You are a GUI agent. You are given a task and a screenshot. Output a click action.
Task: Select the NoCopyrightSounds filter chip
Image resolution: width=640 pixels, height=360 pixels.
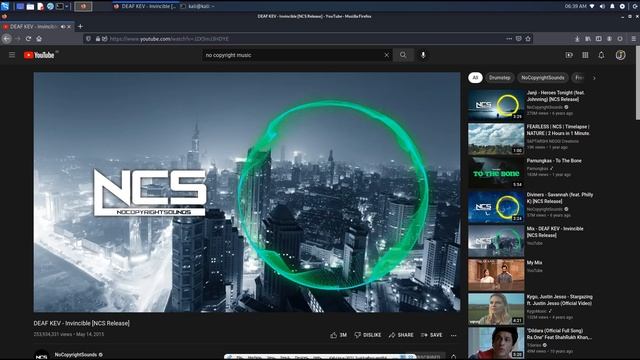pyautogui.click(x=543, y=78)
